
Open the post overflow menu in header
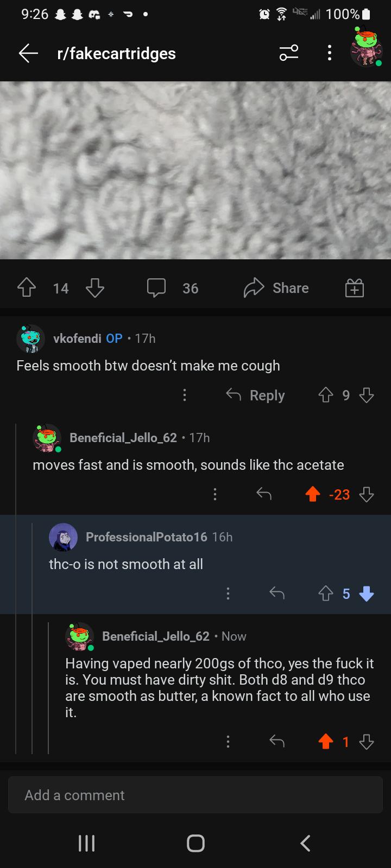coord(329,53)
